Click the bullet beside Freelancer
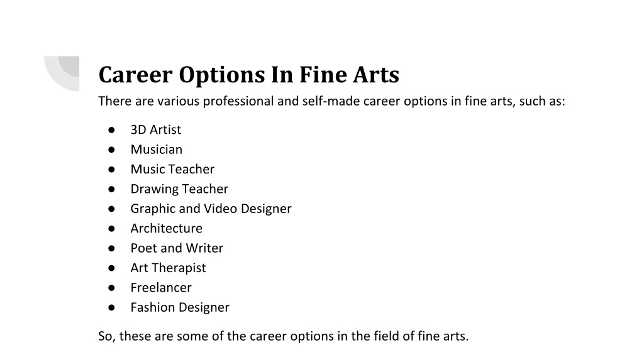The image size is (644, 362). 111,288
